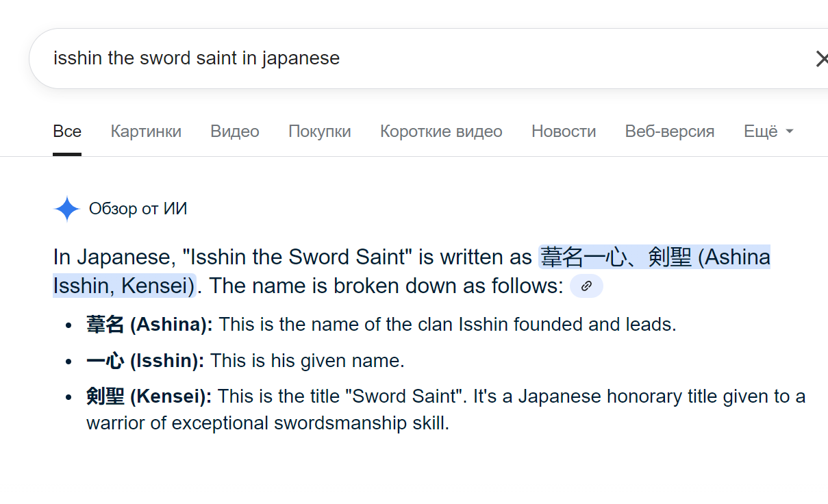Click the 剣聖 (Kensei) bullet heading
The width and height of the screenshot is (828, 504).
point(149,396)
